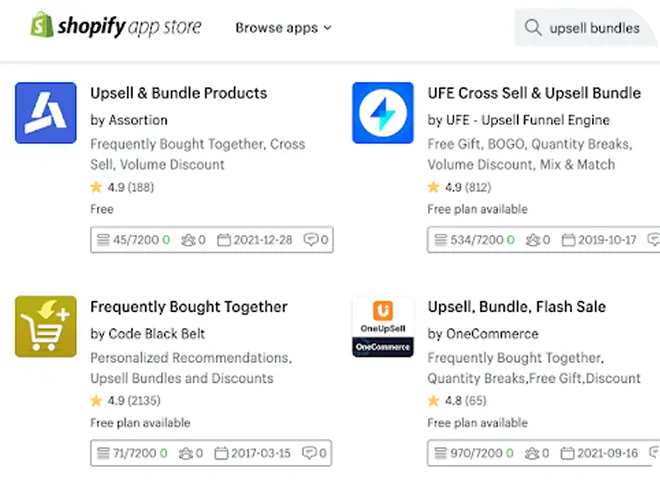Click the search magnifier icon
The height and width of the screenshot is (496, 660).
pos(533,28)
